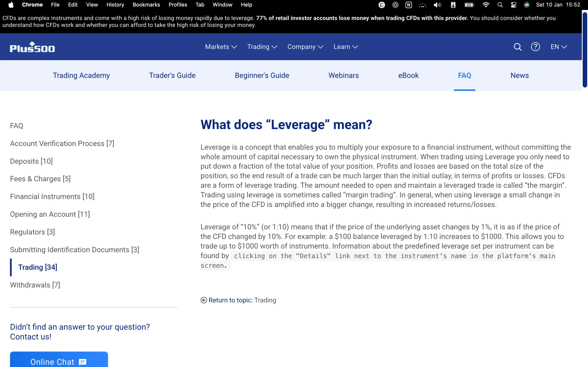The image size is (588, 367).
Task: Expand the Company dropdown
Action: point(305,47)
